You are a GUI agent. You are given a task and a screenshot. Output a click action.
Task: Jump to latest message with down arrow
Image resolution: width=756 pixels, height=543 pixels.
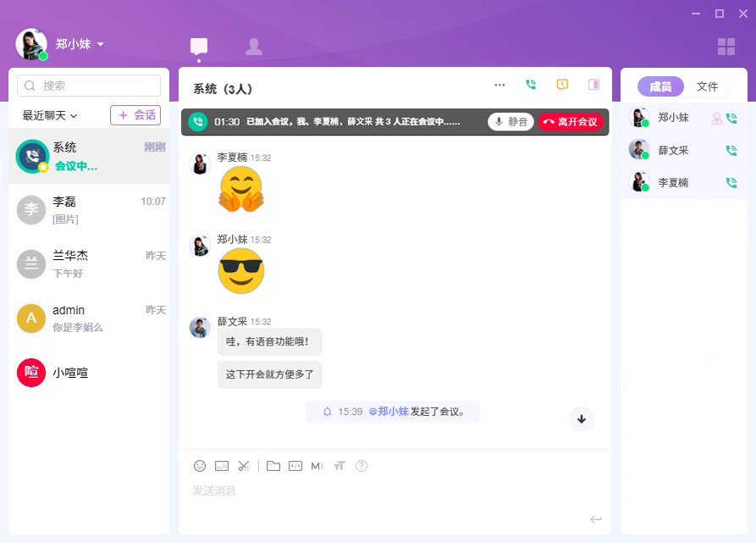pos(582,419)
